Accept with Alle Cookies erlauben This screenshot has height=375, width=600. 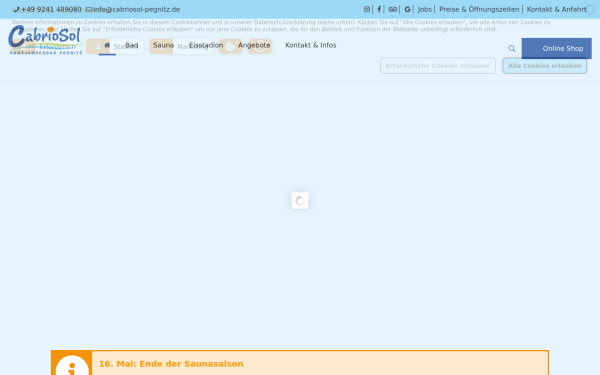click(545, 66)
